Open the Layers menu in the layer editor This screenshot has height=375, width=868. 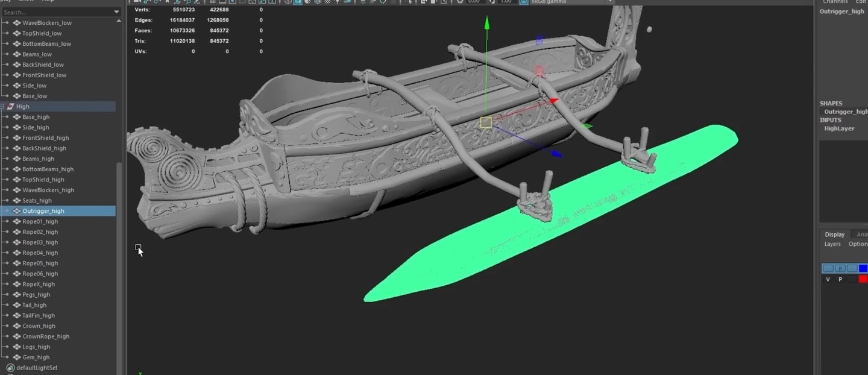pyautogui.click(x=832, y=244)
